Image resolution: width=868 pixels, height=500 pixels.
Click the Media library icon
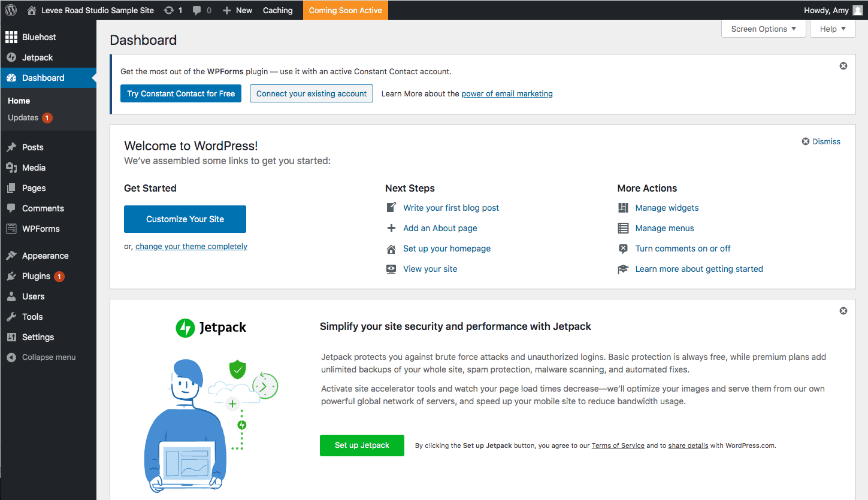pos(11,168)
